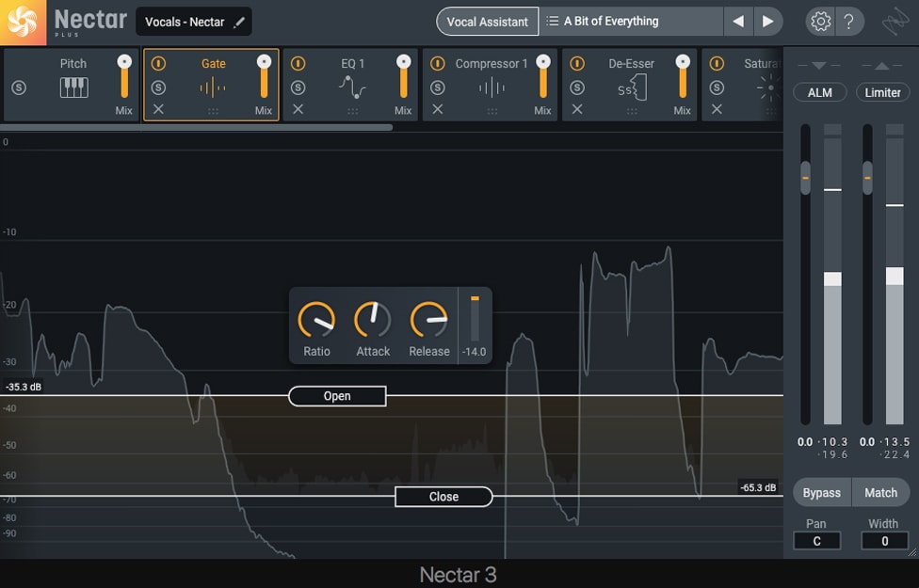Viewport: 919px width, 588px height.
Task: Solo the Saturation module
Action: (717, 87)
